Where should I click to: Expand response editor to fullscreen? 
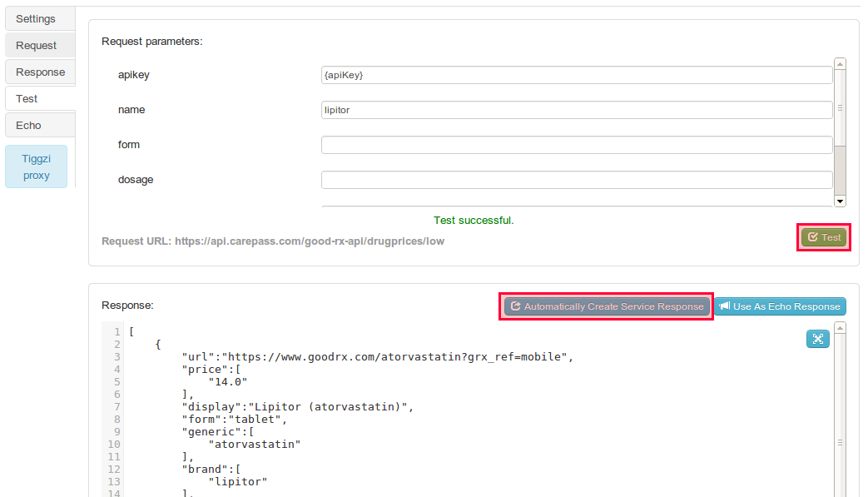pyautogui.click(x=817, y=339)
